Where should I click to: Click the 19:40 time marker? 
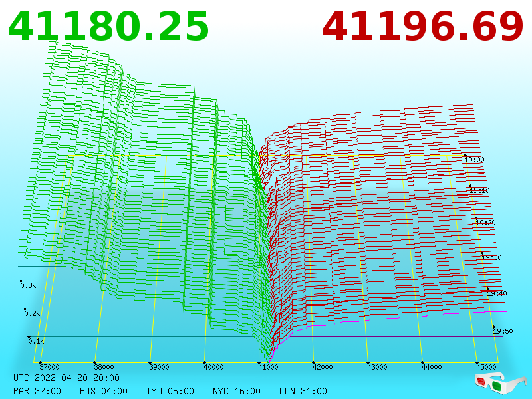497,293
